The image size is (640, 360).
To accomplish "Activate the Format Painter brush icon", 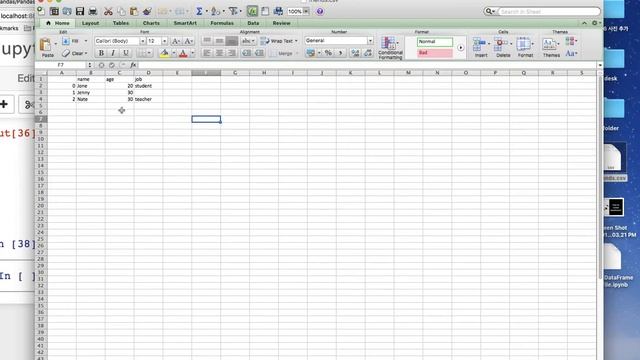I will (x=147, y=11).
